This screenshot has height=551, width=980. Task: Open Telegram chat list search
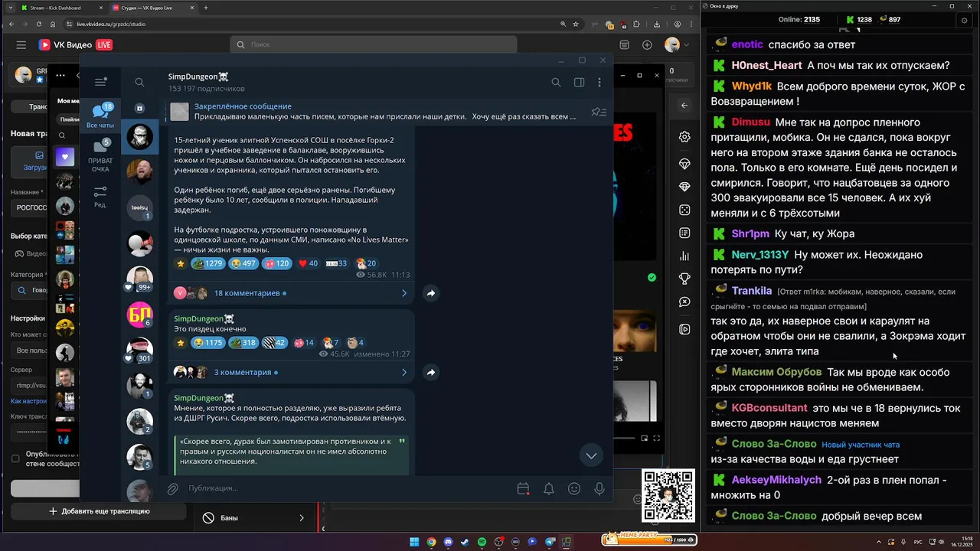click(139, 82)
